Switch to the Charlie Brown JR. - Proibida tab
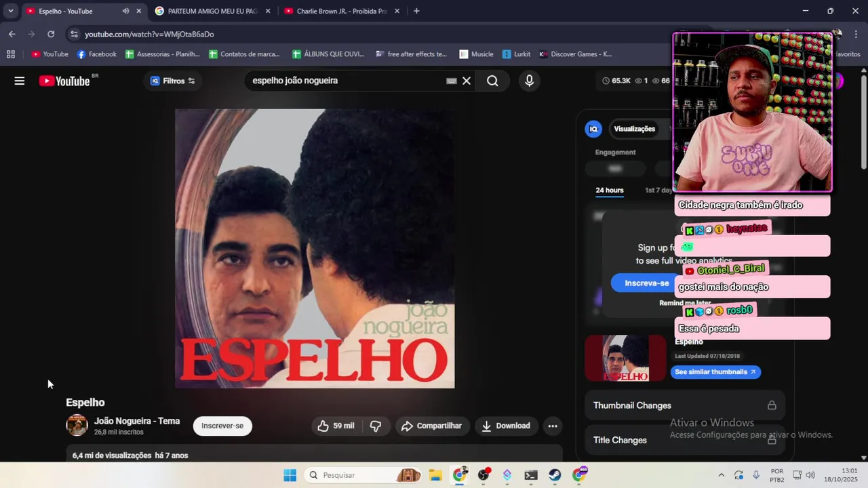 coord(341,11)
